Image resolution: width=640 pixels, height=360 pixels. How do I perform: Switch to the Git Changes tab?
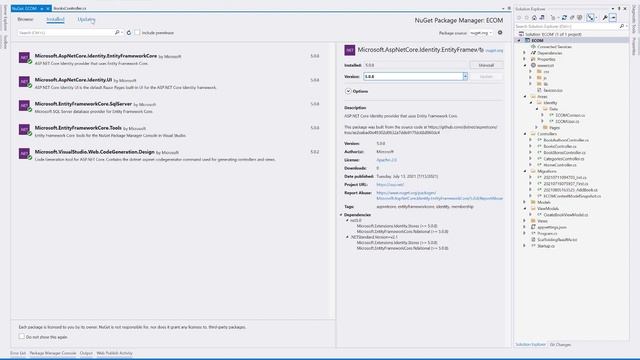560,344
